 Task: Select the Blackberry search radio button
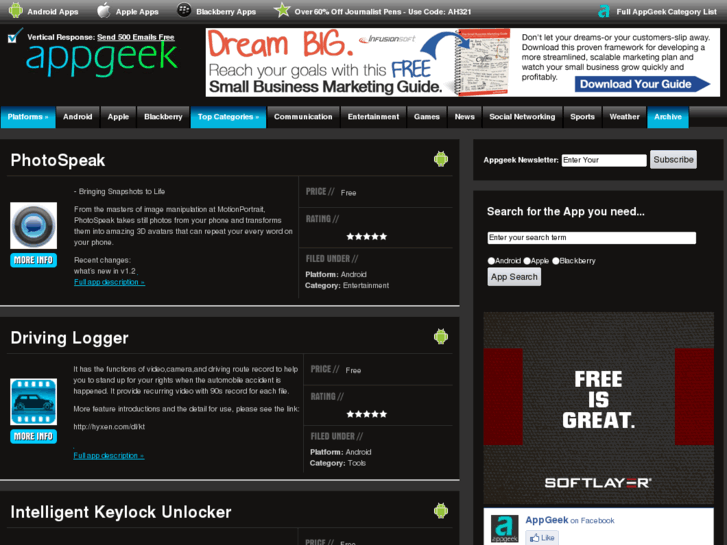[x=555, y=261]
